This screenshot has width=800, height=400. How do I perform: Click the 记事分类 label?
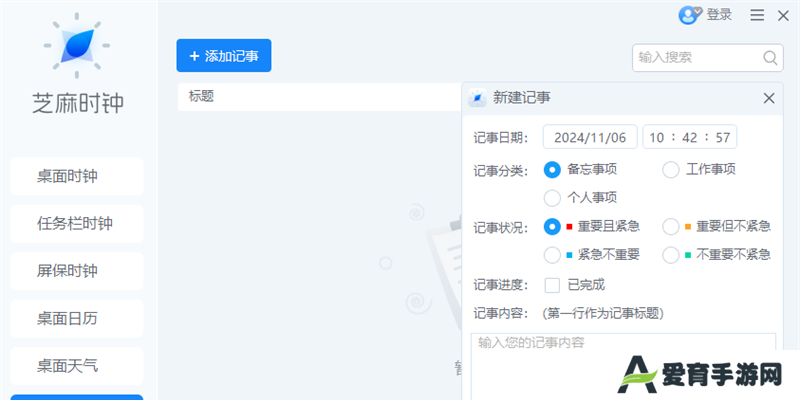[501, 171]
